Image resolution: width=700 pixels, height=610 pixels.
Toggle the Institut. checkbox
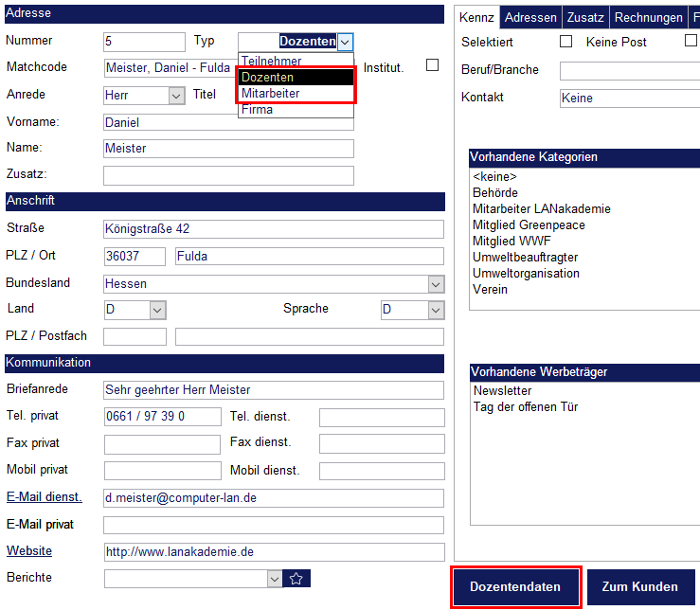point(433,65)
